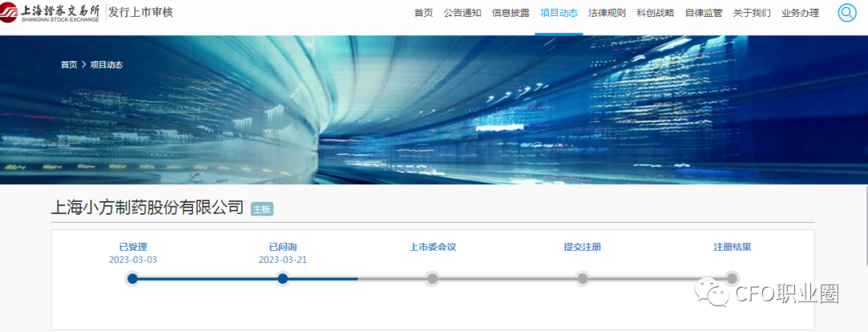Open the 信息披露 menu

[510, 14]
